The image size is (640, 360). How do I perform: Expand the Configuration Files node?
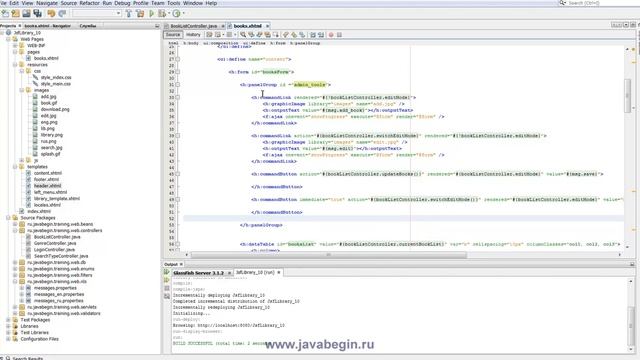[x=8, y=339]
